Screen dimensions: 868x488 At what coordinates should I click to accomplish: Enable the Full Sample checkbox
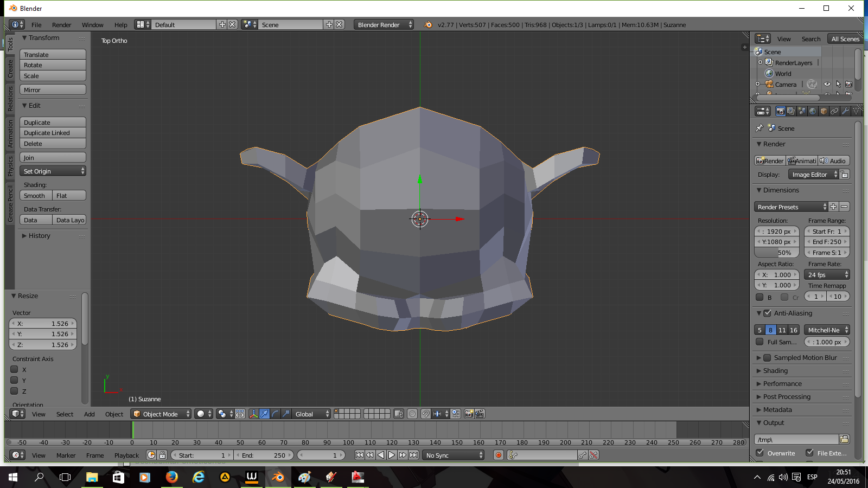coord(759,342)
